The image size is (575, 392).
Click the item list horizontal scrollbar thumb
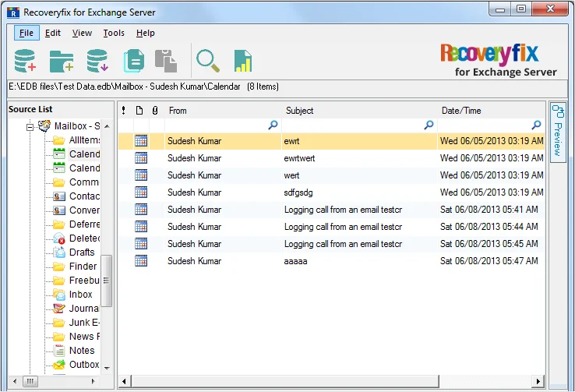(285, 382)
